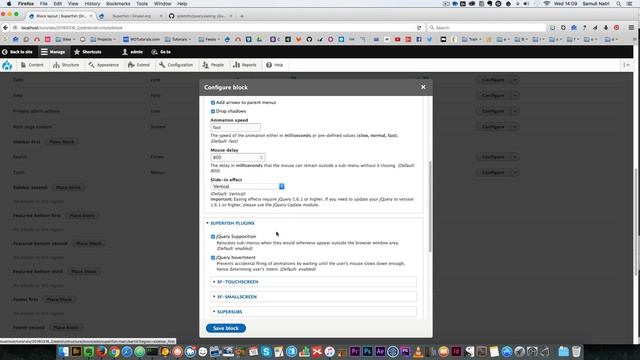The width and height of the screenshot is (640, 360).
Task: Open the WDTutorials.com bookmark
Action: tap(141, 40)
